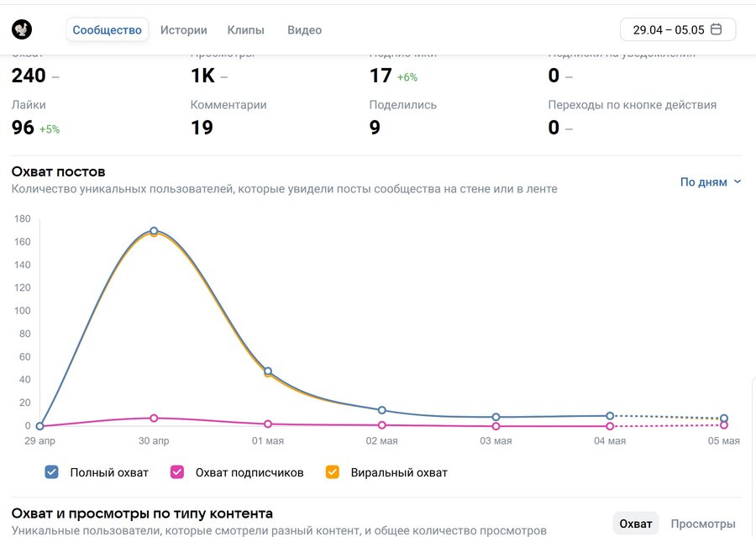Expand the По дням dropdown
The width and height of the screenshot is (756, 537).
click(711, 182)
